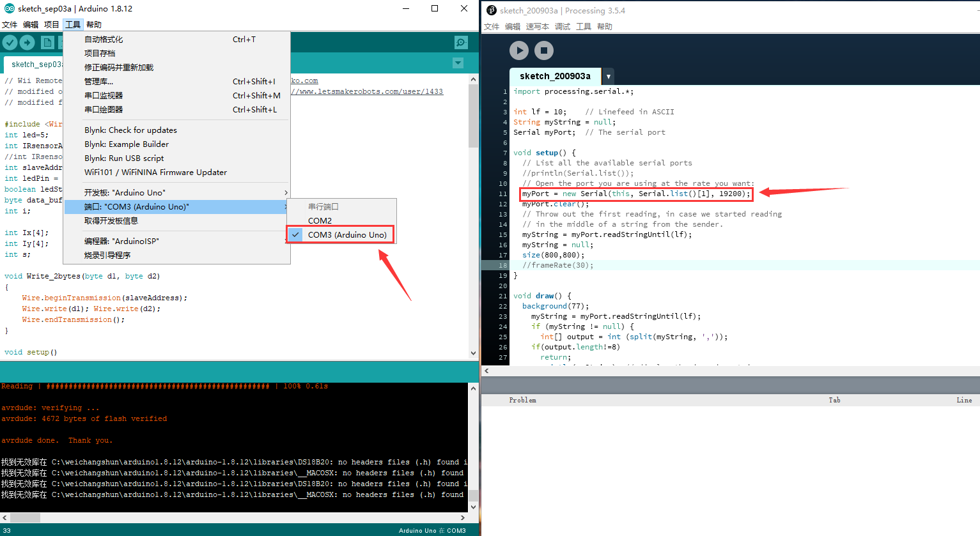Select the sketch_sep03a tab in Arduino
This screenshot has width=980, height=536.
coord(33,65)
